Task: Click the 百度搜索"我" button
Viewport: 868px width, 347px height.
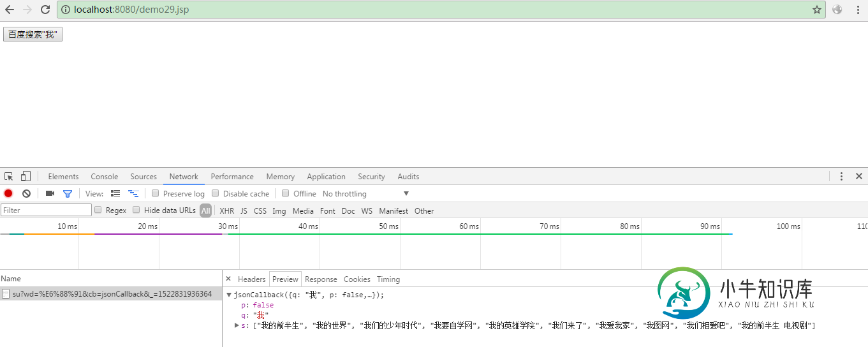Action: pyautogui.click(x=33, y=34)
